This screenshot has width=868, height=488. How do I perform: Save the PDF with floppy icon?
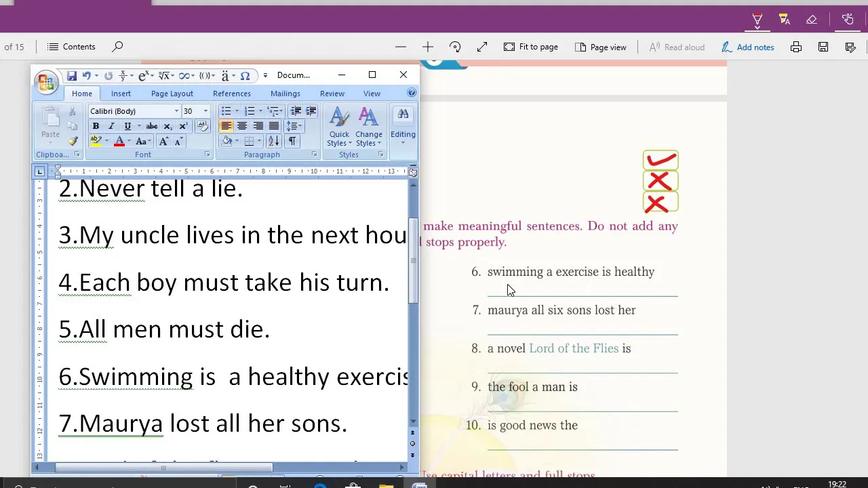click(x=823, y=47)
